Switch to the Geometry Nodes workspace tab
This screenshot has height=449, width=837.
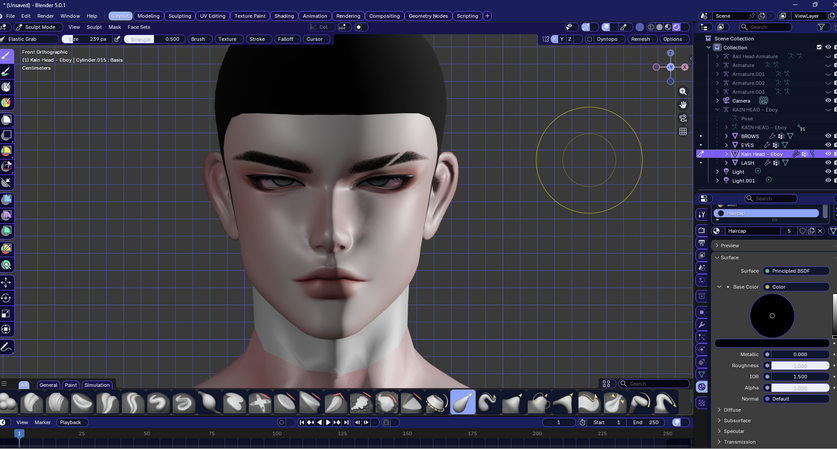[x=428, y=16]
